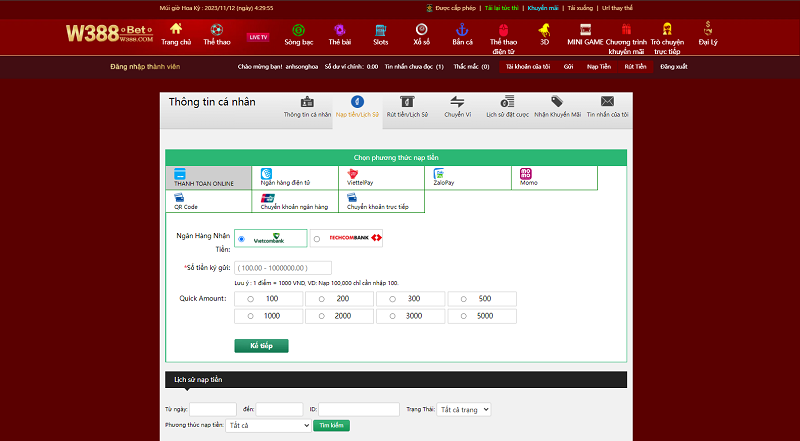Image resolution: width=800 pixels, height=441 pixels.
Task: Open the Bắn cá anchor icon
Action: [462, 29]
